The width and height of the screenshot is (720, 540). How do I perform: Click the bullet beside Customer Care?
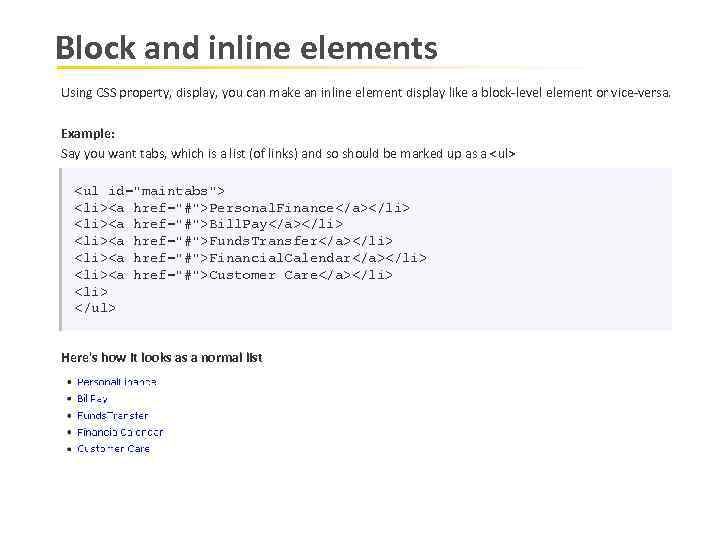[x=68, y=450]
